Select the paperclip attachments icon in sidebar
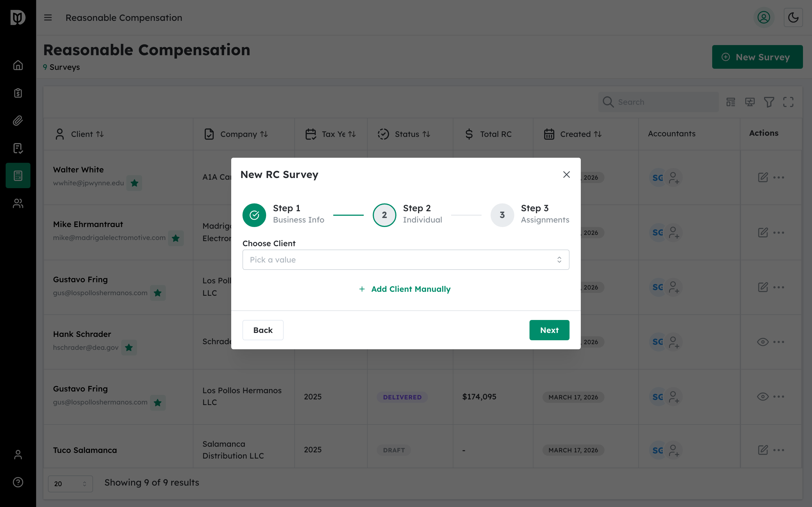This screenshot has height=507, width=812. pos(17,121)
